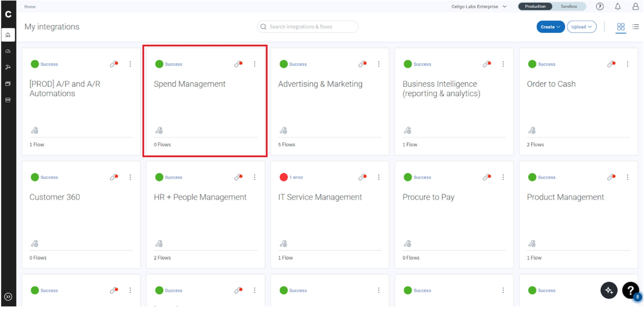
Task: Click the connections icon on Spend Management tile
Action: (x=238, y=64)
